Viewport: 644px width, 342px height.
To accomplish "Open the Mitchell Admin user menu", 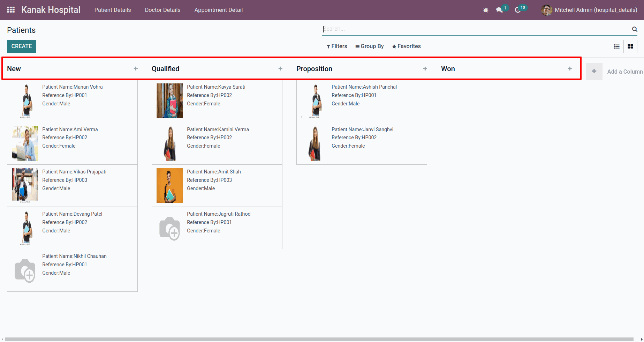I will click(x=589, y=10).
